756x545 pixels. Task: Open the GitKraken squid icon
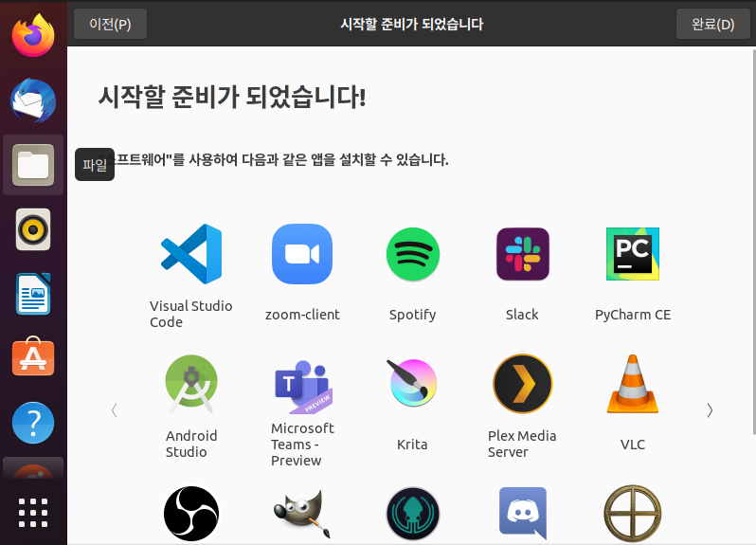pyautogui.click(x=413, y=514)
